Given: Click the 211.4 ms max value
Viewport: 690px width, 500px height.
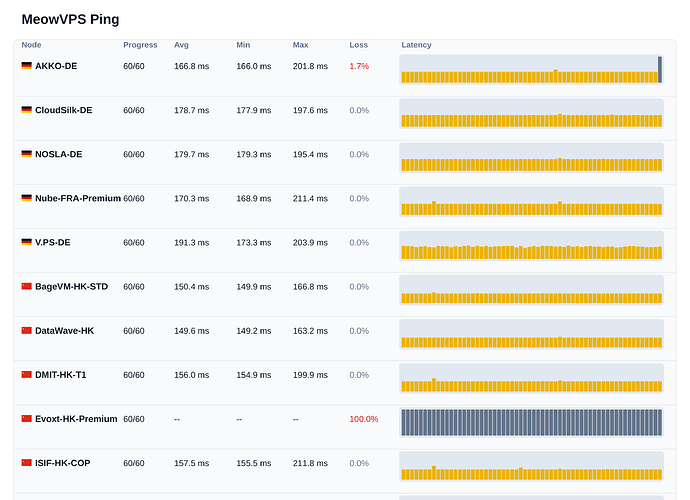Looking at the screenshot, I should pyautogui.click(x=310, y=199).
